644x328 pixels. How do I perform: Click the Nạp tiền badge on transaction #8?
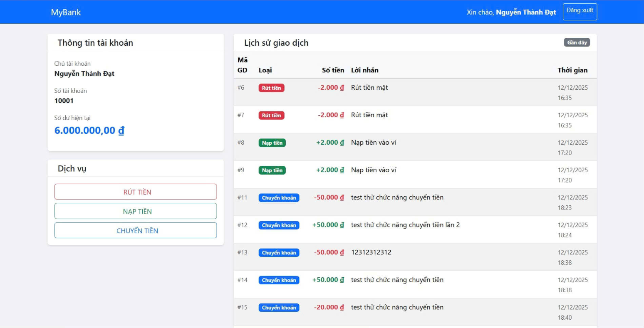[272, 143]
